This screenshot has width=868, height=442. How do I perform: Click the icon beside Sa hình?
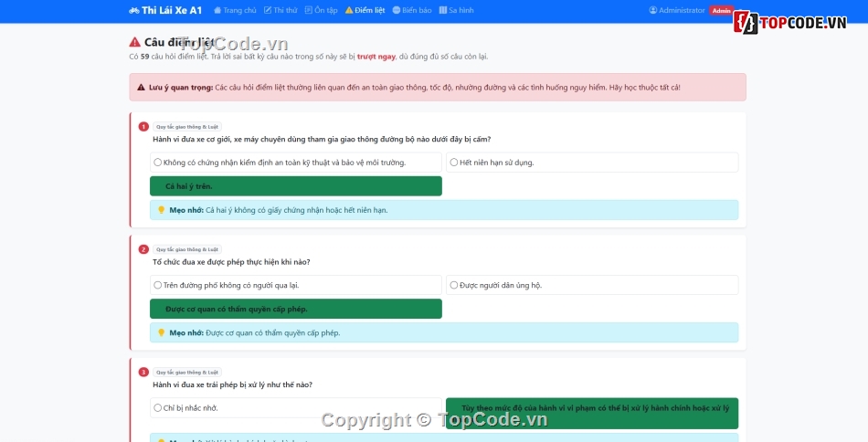tap(443, 10)
